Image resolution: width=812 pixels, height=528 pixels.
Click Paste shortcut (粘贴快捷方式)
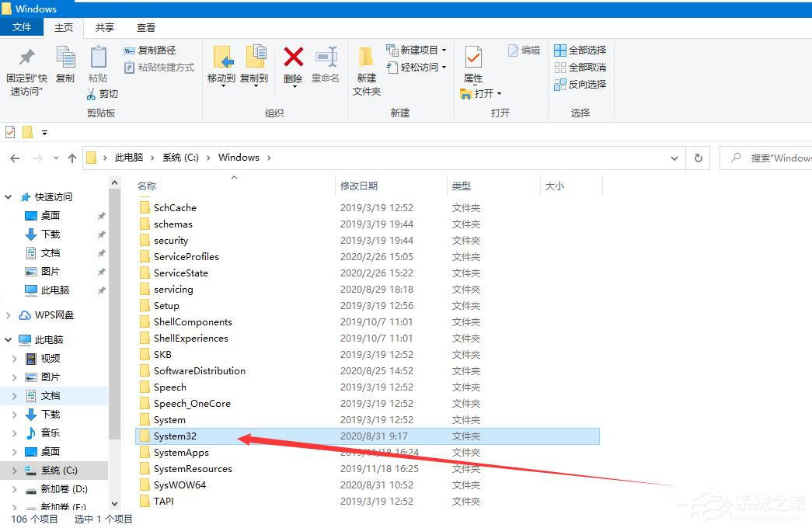click(x=159, y=68)
